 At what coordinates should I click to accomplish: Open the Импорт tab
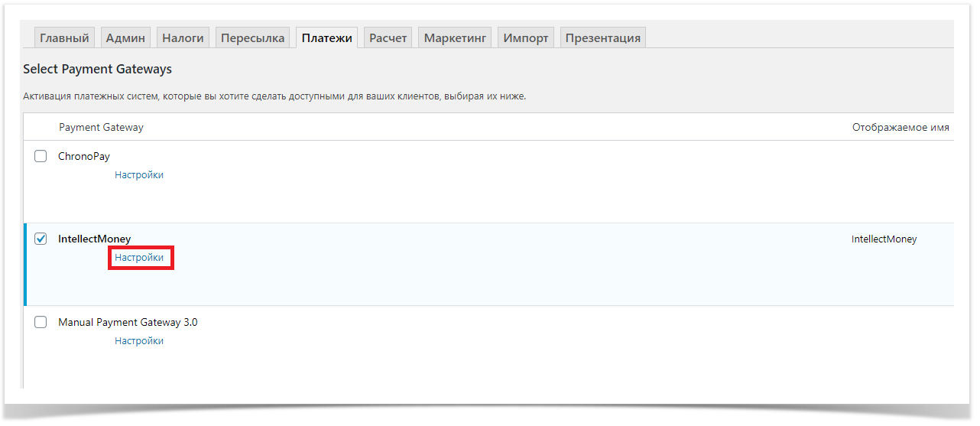click(526, 38)
